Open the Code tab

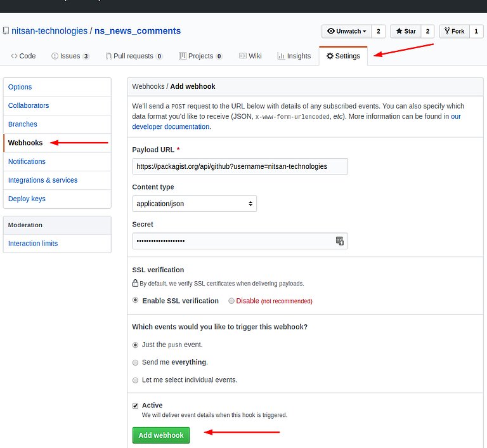point(23,56)
